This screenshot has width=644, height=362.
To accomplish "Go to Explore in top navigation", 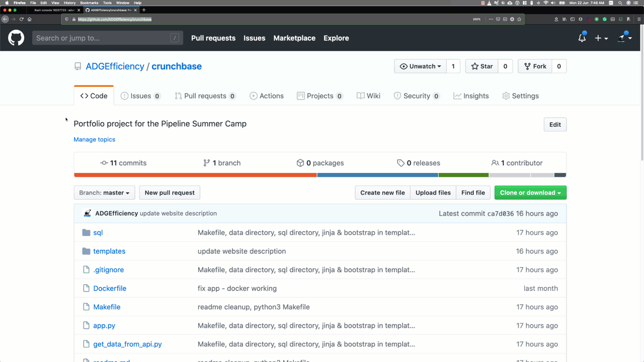I will pos(336,38).
